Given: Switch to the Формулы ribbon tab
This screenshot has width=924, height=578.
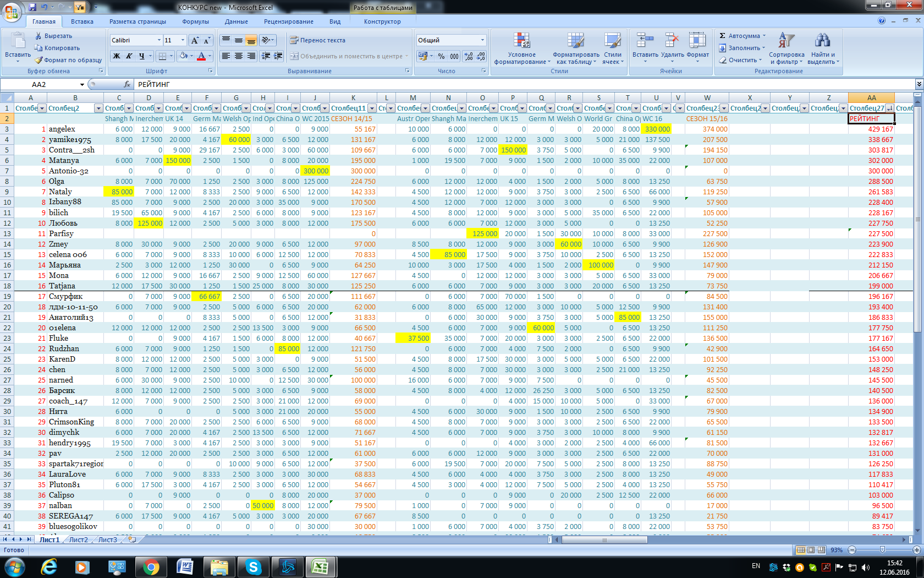Looking at the screenshot, I should coord(195,21).
